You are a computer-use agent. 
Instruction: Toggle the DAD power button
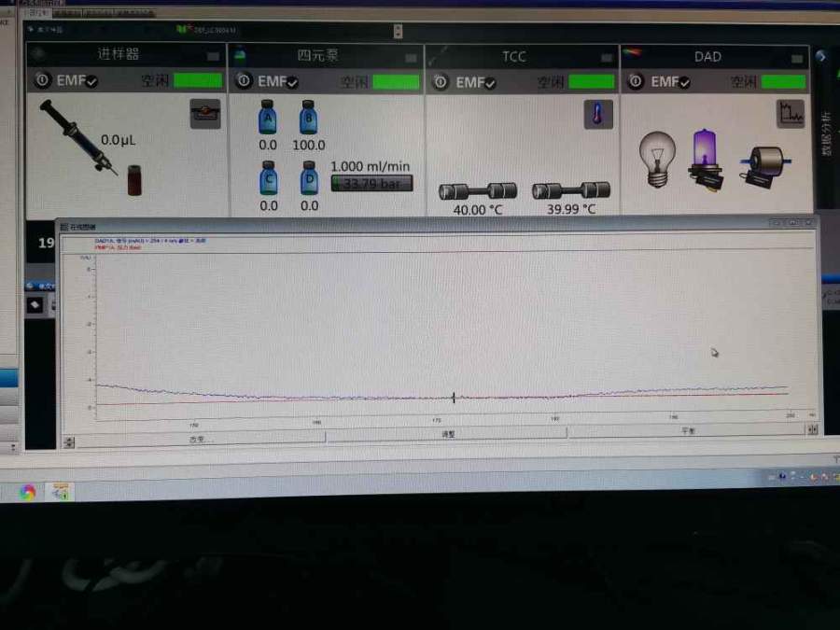[636, 81]
